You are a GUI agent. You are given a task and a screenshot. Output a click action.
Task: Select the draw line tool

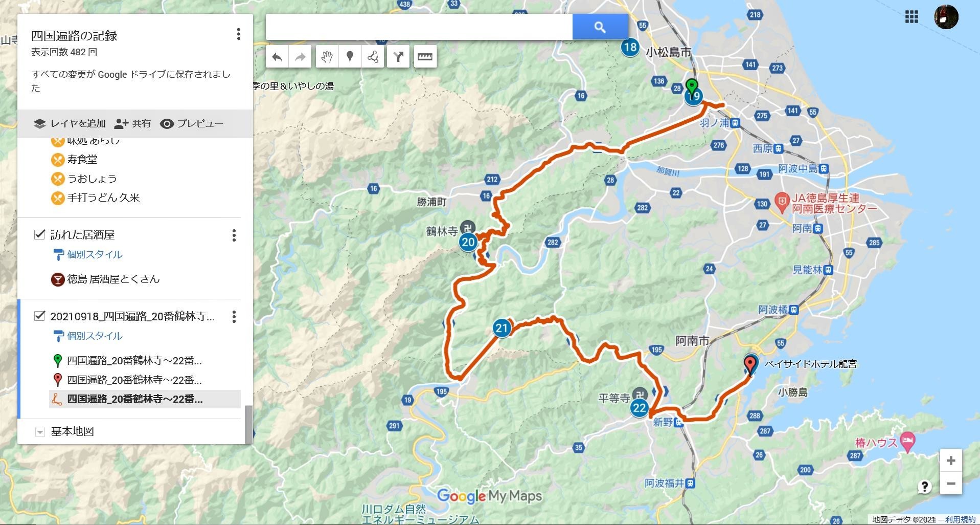coord(373,57)
